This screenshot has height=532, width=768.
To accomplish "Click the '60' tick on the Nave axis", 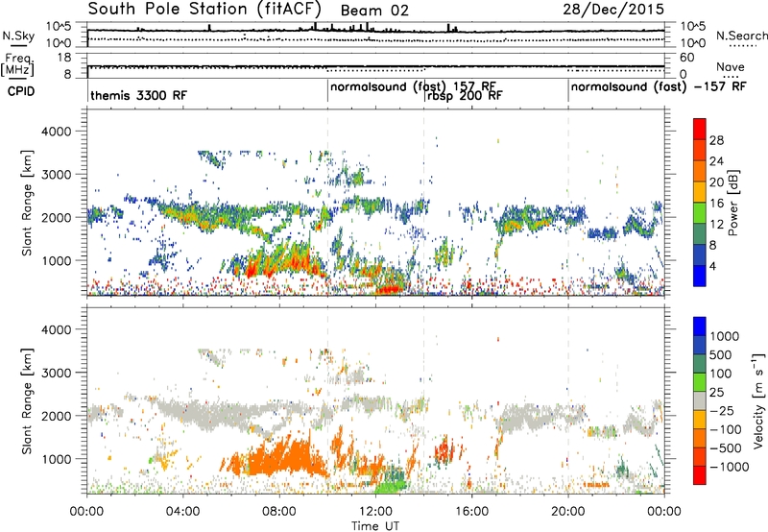I will coord(686,58).
